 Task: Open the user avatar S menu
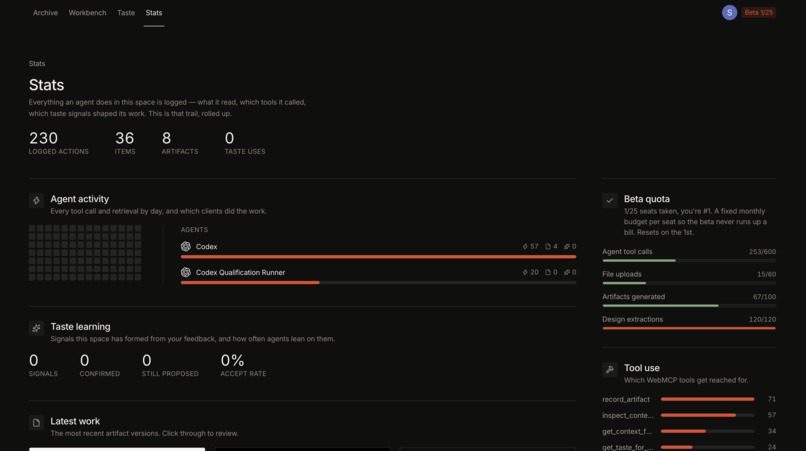(x=729, y=12)
